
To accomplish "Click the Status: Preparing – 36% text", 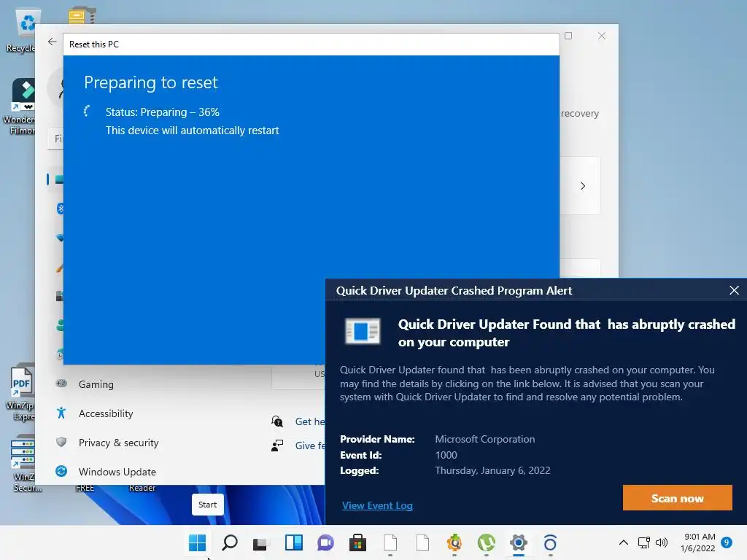I will click(163, 112).
